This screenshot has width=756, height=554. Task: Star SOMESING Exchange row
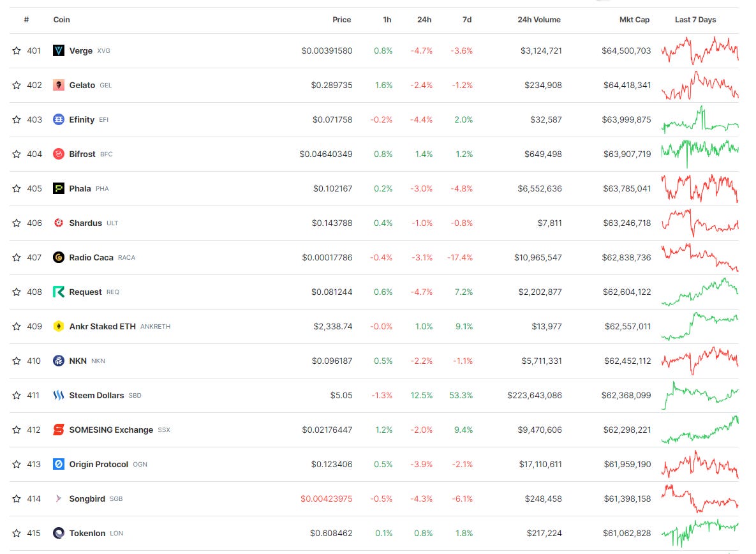(x=17, y=430)
